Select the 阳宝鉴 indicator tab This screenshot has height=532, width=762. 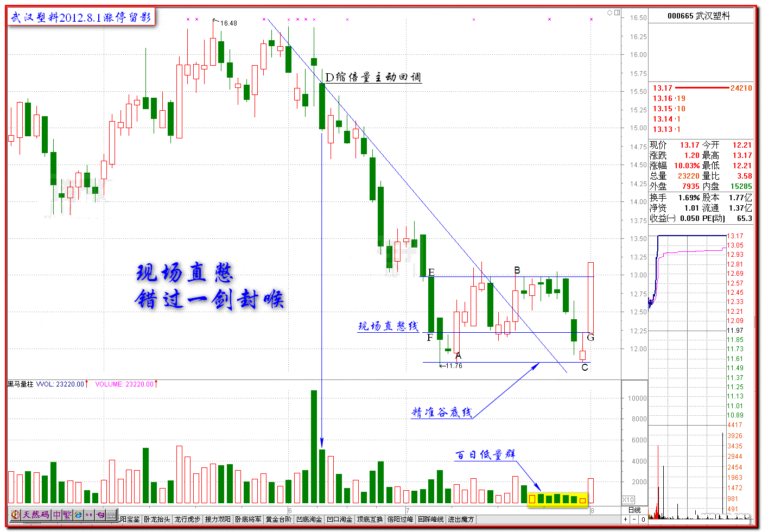[x=130, y=520]
